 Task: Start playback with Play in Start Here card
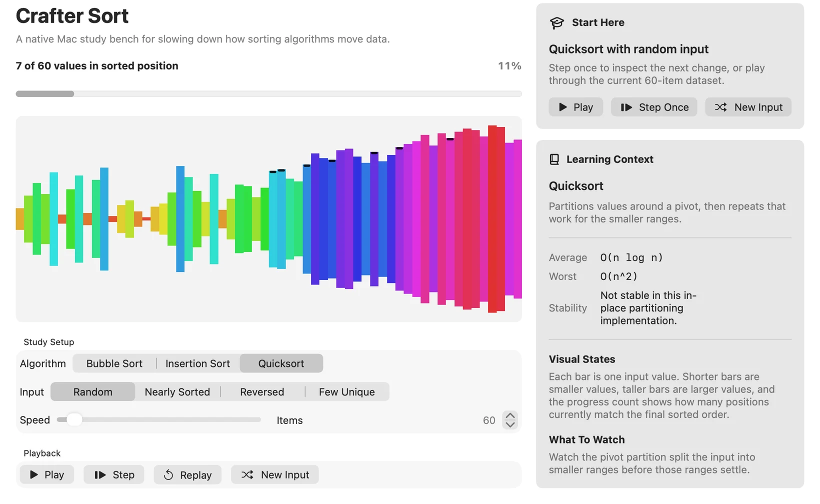click(576, 107)
